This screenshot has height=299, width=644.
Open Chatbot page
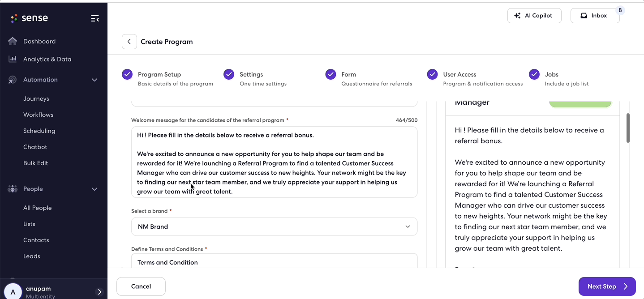click(35, 147)
